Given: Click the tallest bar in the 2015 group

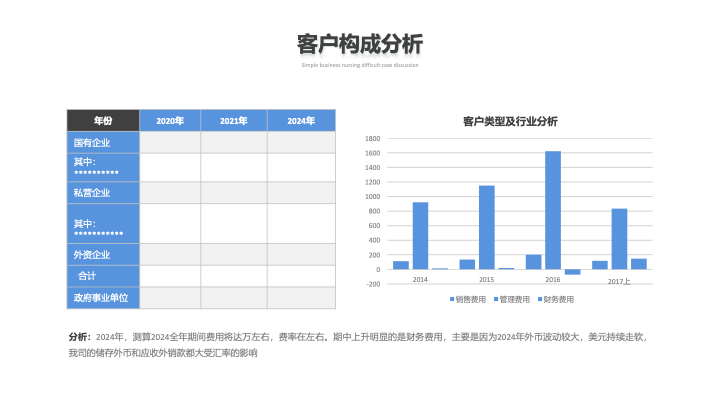Looking at the screenshot, I should (x=486, y=227).
